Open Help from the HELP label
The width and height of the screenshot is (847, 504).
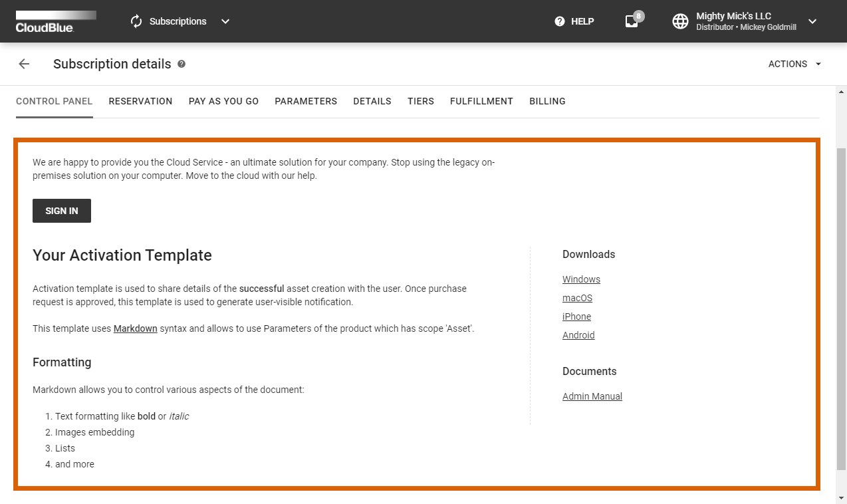click(582, 21)
